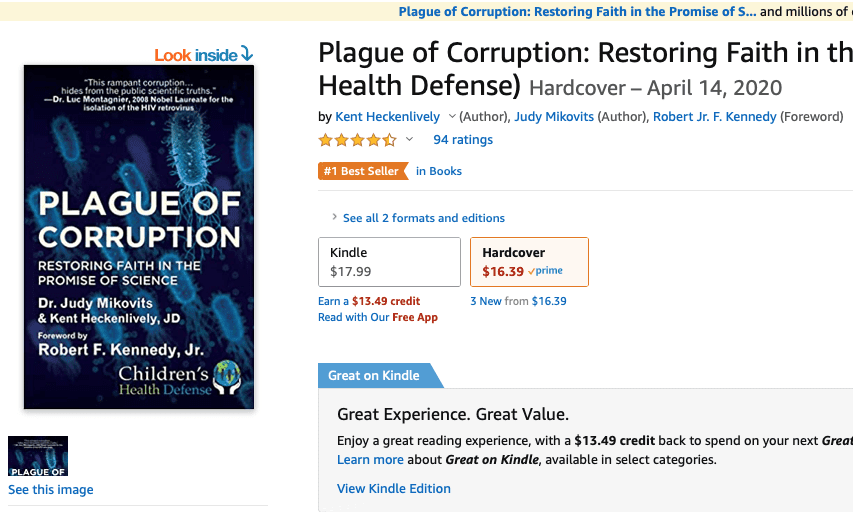The image size is (853, 512).
Task: Open the star ratings breakdown dropdown
Action: pos(409,140)
